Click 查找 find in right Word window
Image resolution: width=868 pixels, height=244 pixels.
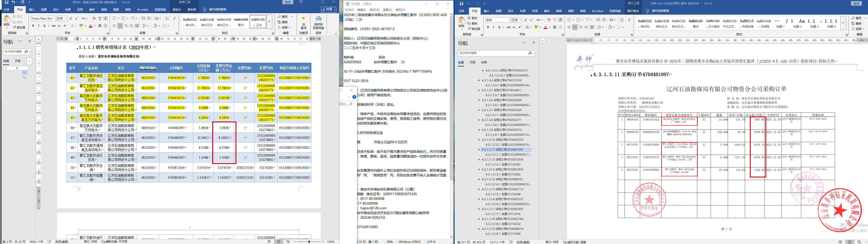(856, 18)
